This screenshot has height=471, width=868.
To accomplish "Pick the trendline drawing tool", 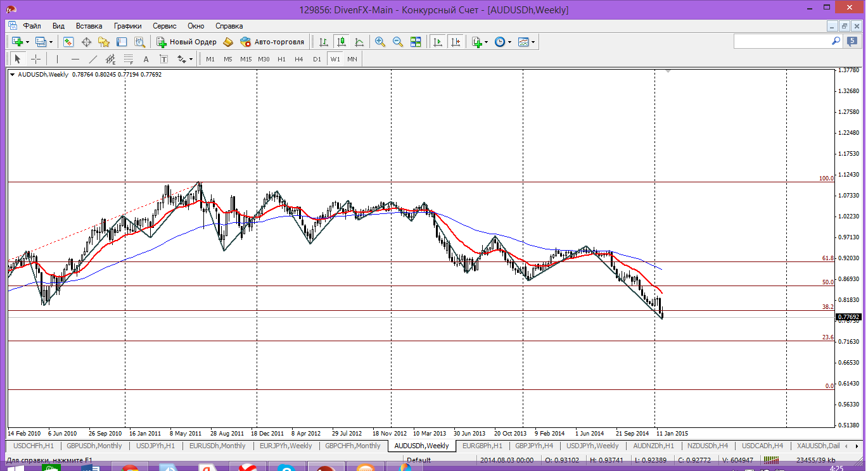I will point(93,59).
